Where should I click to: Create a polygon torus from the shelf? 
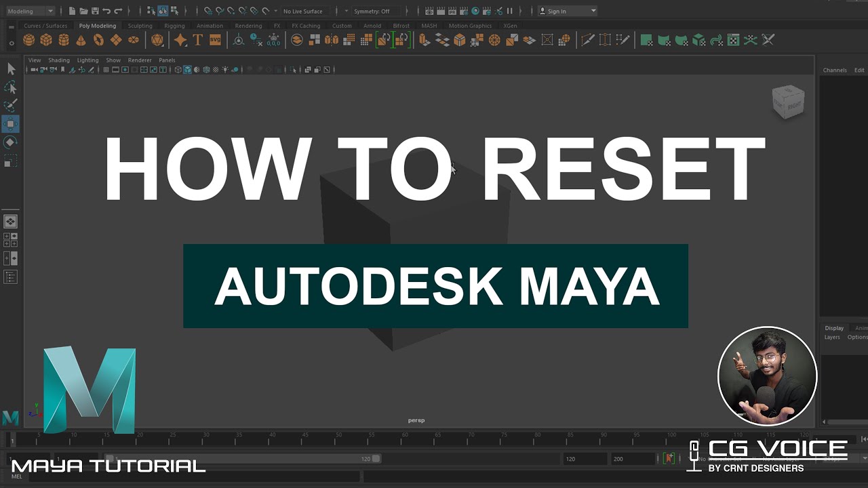(99, 41)
